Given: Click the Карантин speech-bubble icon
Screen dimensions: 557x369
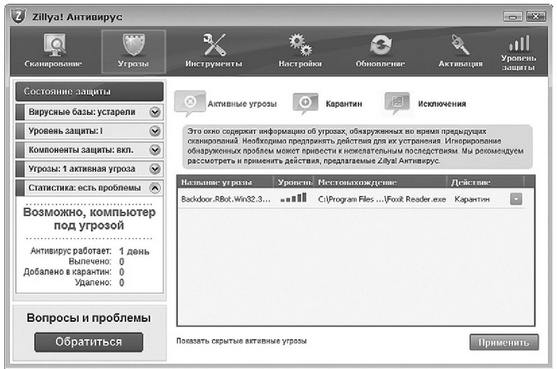Looking at the screenshot, I should coord(305,103).
